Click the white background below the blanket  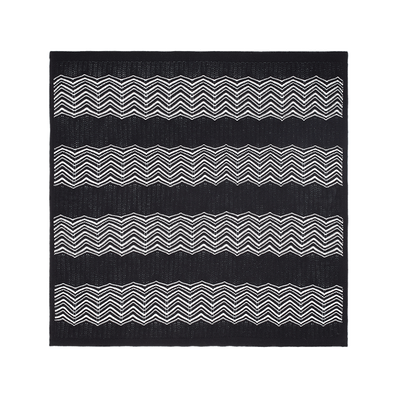tap(200, 373)
